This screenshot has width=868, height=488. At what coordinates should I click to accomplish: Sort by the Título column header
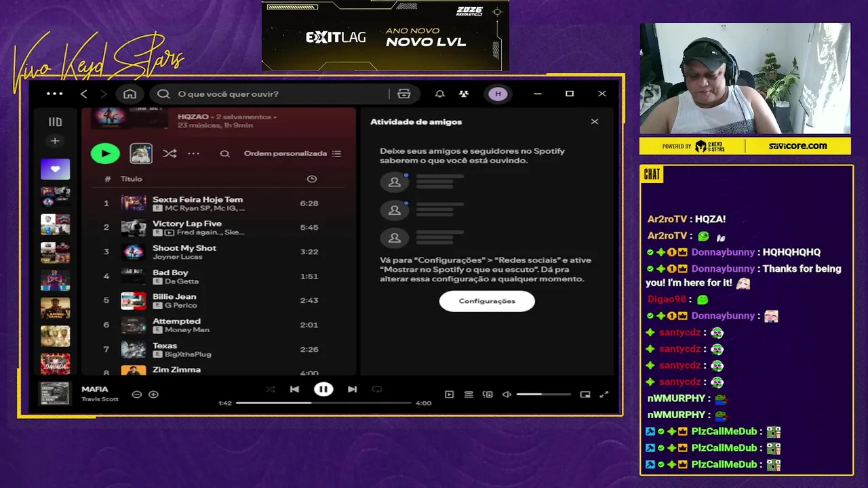point(132,179)
